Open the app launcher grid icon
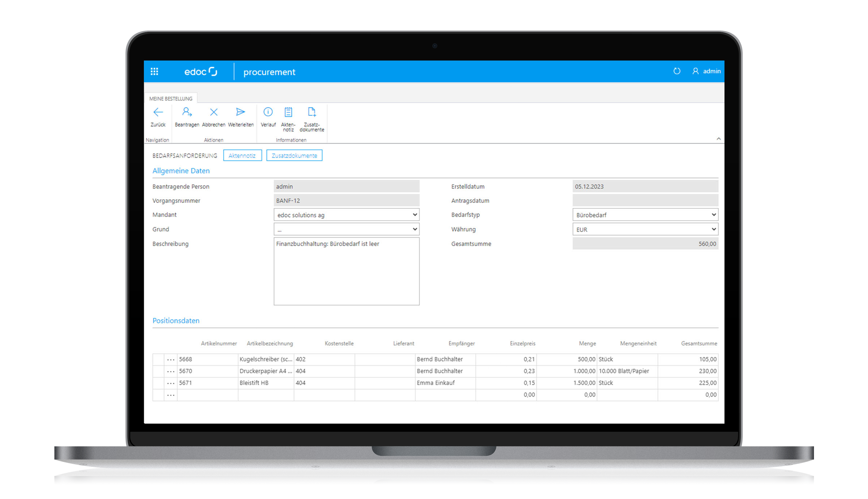This screenshot has height=499, width=868. pos(154,71)
